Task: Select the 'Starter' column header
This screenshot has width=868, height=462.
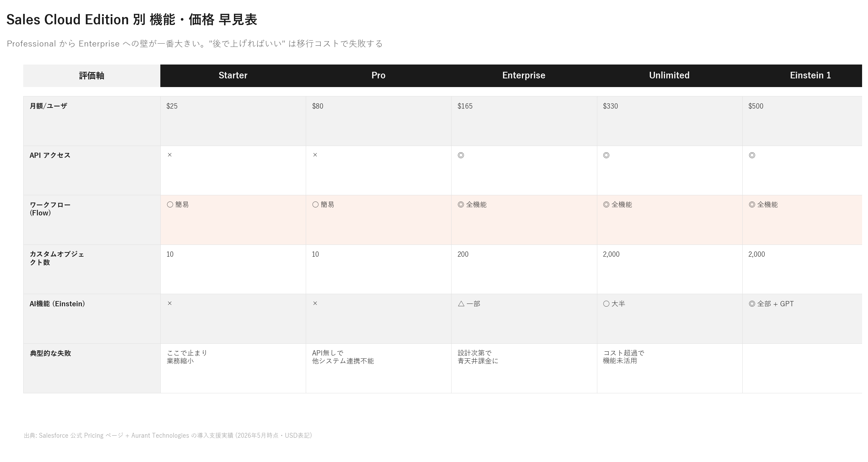Action: [x=233, y=76]
